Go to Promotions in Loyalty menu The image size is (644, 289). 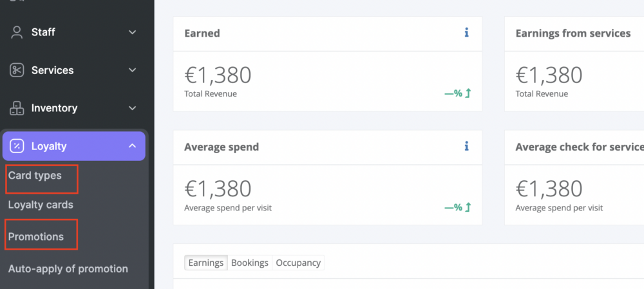36,237
